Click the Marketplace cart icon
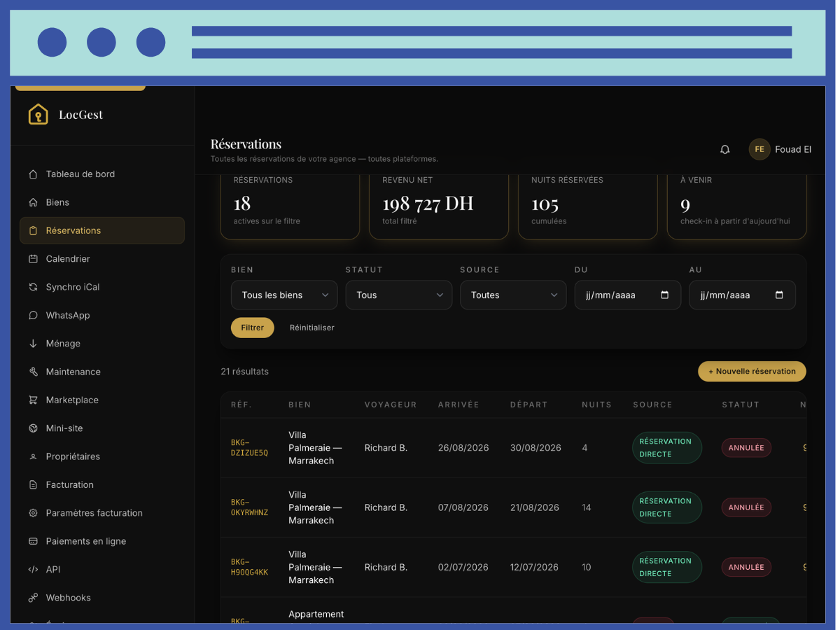Image resolution: width=840 pixels, height=630 pixels. [33, 400]
